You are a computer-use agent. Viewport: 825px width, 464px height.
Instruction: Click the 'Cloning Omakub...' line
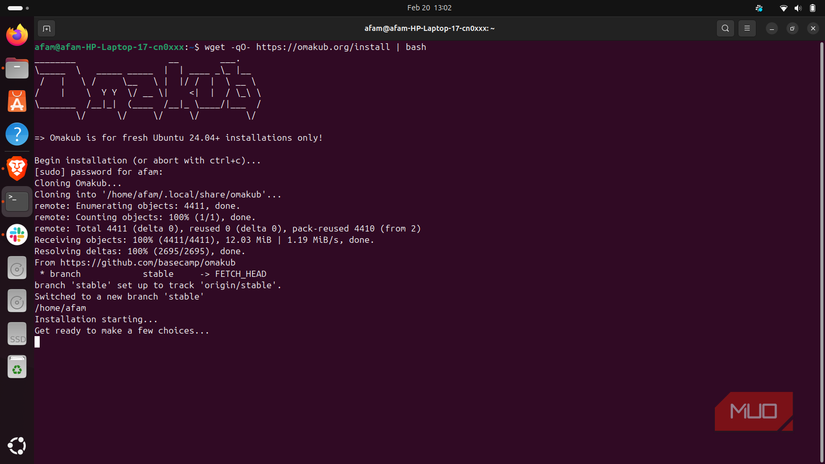(78, 183)
